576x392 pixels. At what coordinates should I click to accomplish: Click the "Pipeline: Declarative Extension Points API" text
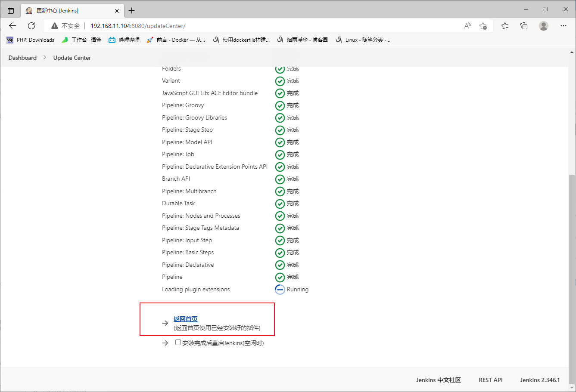(x=215, y=167)
